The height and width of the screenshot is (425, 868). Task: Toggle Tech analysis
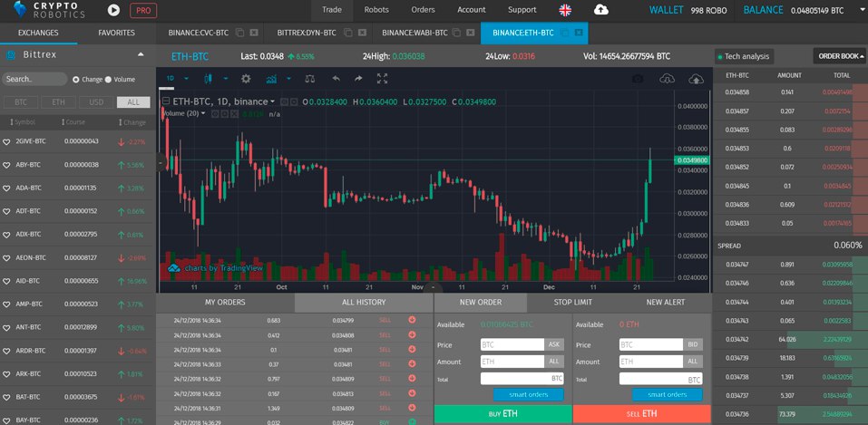pos(744,56)
